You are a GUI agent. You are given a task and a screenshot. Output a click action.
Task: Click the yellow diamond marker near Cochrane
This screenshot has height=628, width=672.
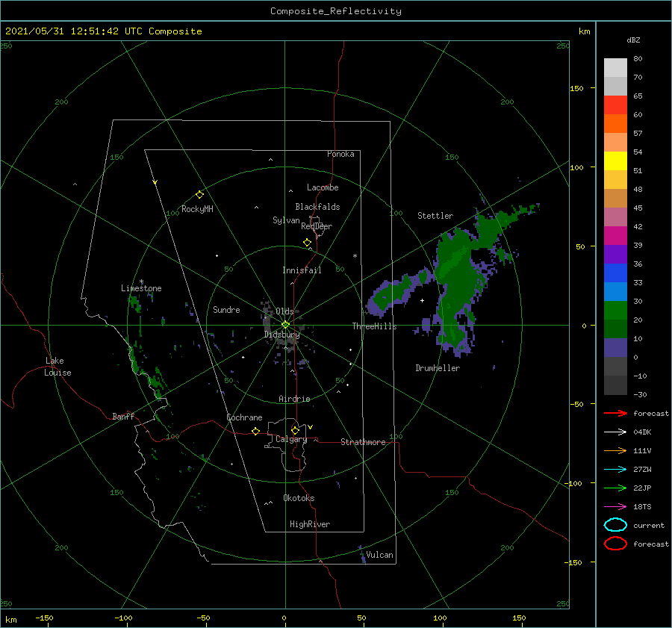[x=256, y=432]
